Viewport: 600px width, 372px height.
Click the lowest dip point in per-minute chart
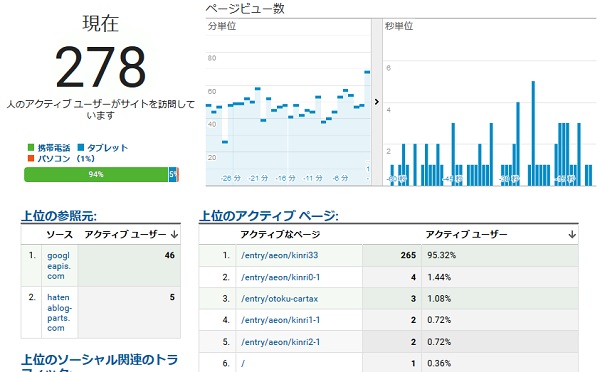(x=225, y=142)
